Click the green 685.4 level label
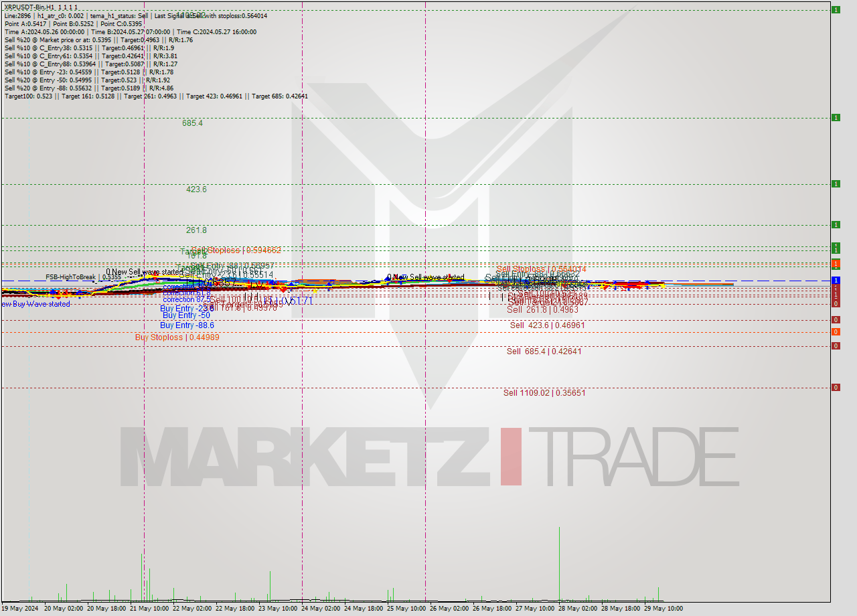Screen dimensions: 857x616 (x=192, y=123)
